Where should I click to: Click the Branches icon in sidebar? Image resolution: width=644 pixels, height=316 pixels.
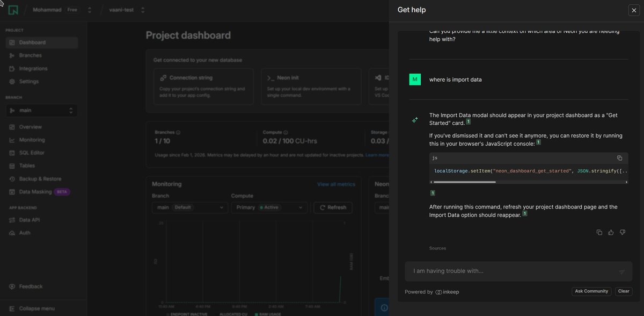[12, 55]
